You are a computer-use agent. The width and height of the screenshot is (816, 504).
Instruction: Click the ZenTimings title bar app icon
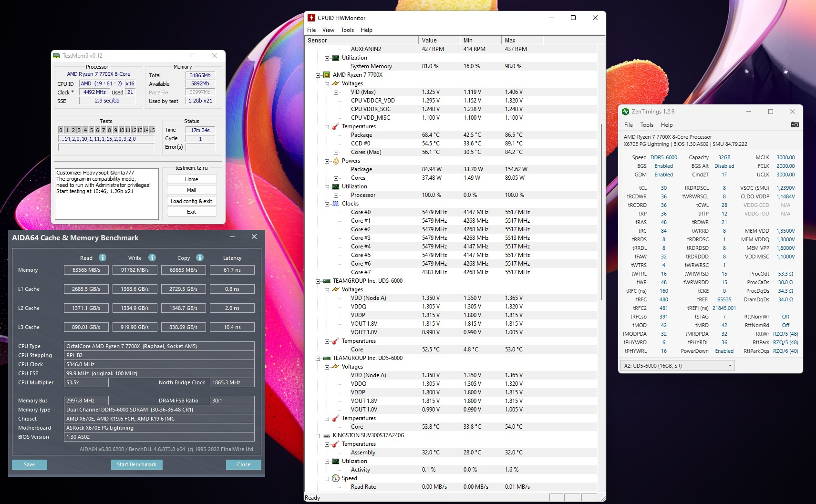click(625, 112)
